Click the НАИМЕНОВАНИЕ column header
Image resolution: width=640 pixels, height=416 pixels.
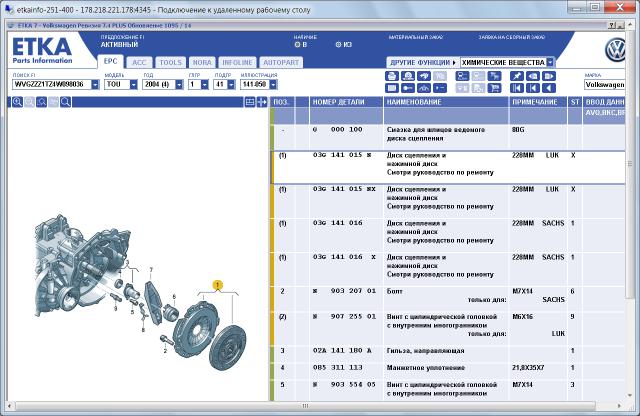446,102
